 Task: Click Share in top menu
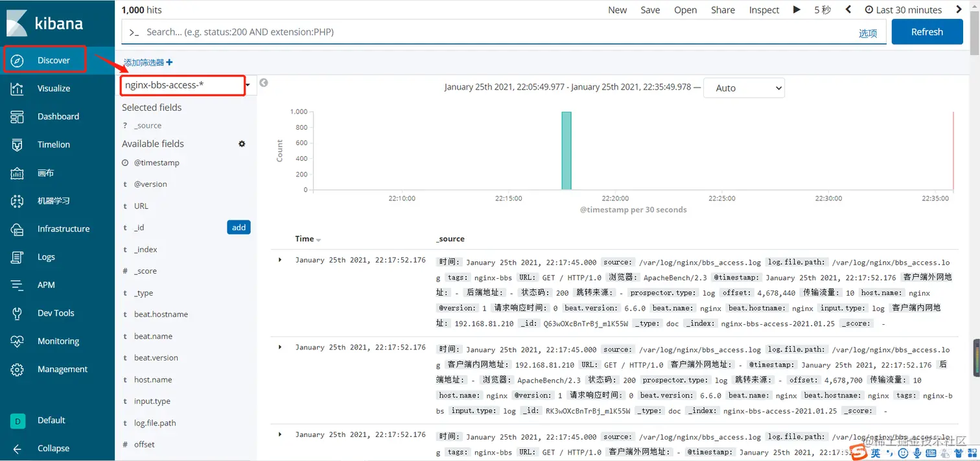[x=723, y=10]
